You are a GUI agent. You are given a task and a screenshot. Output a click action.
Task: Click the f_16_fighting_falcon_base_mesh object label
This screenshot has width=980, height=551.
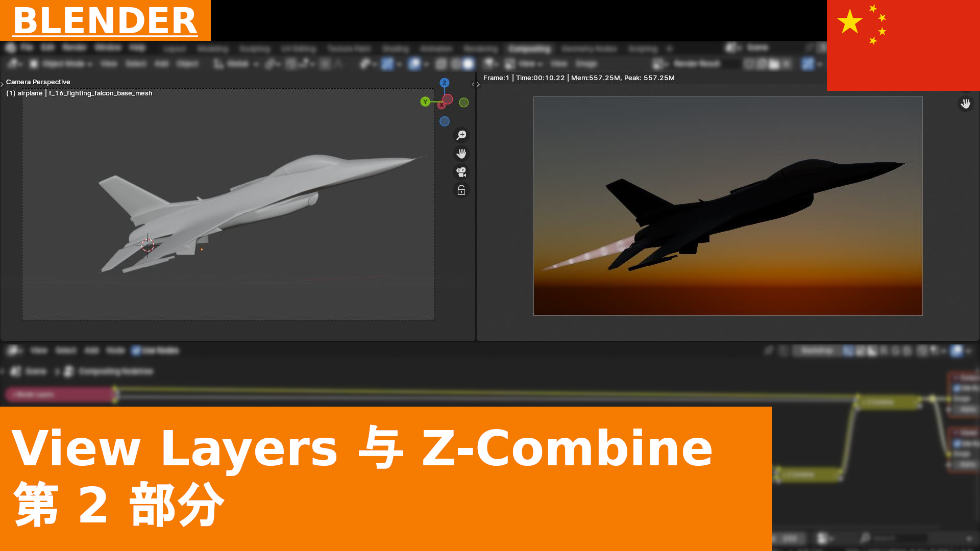[x=101, y=93]
